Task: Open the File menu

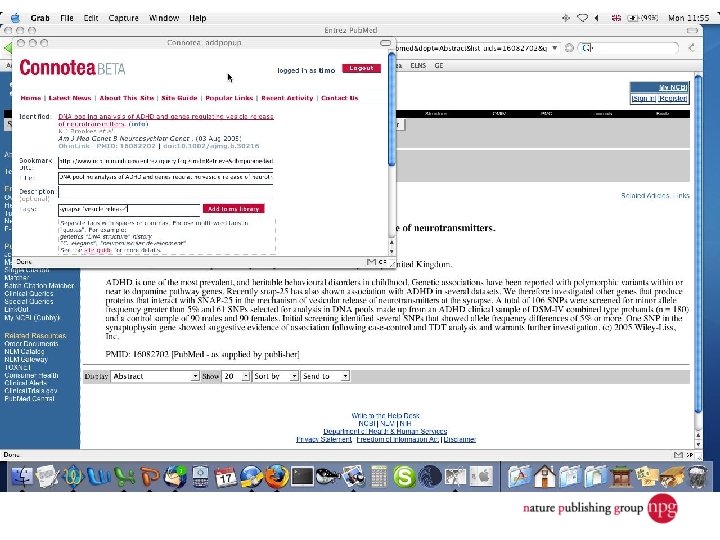Action: [67, 18]
